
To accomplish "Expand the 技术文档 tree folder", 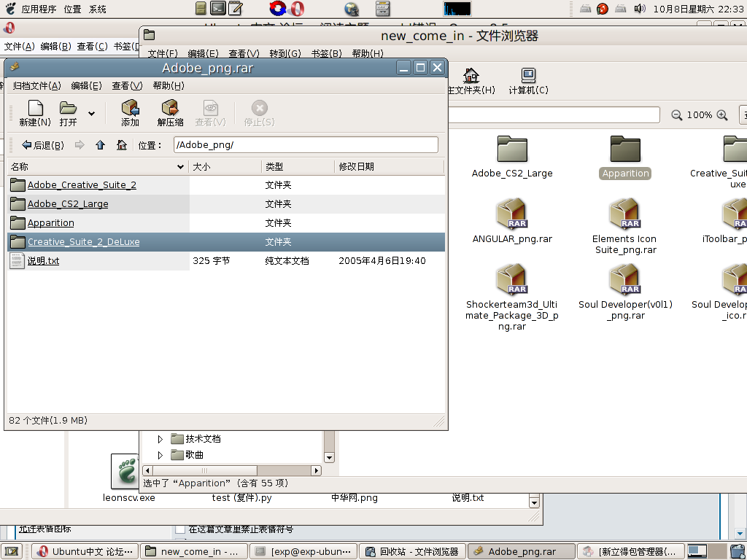I will point(160,439).
